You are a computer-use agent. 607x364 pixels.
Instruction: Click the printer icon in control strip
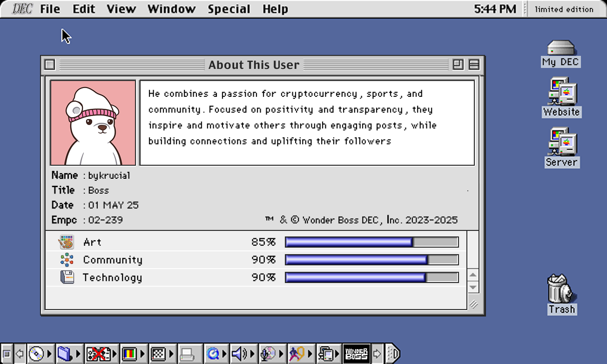(187, 355)
